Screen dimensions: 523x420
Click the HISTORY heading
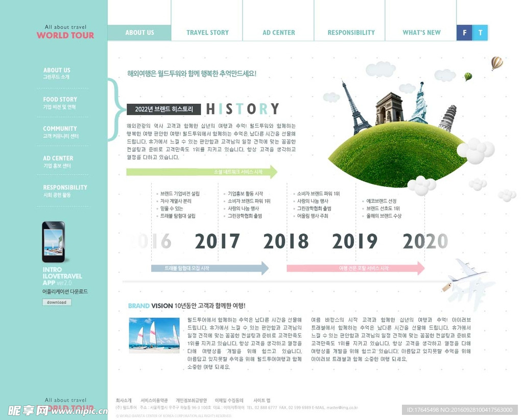tap(243, 109)
